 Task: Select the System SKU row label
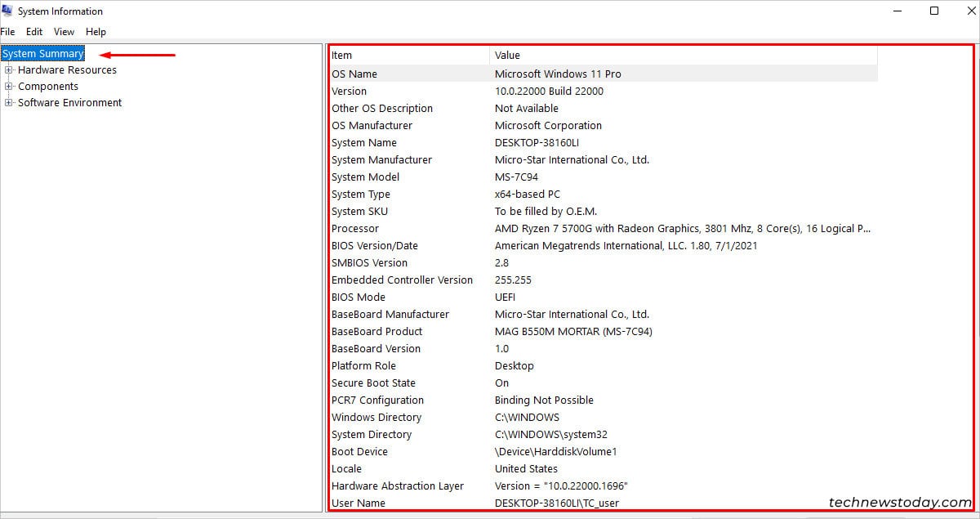pos(359,211)
